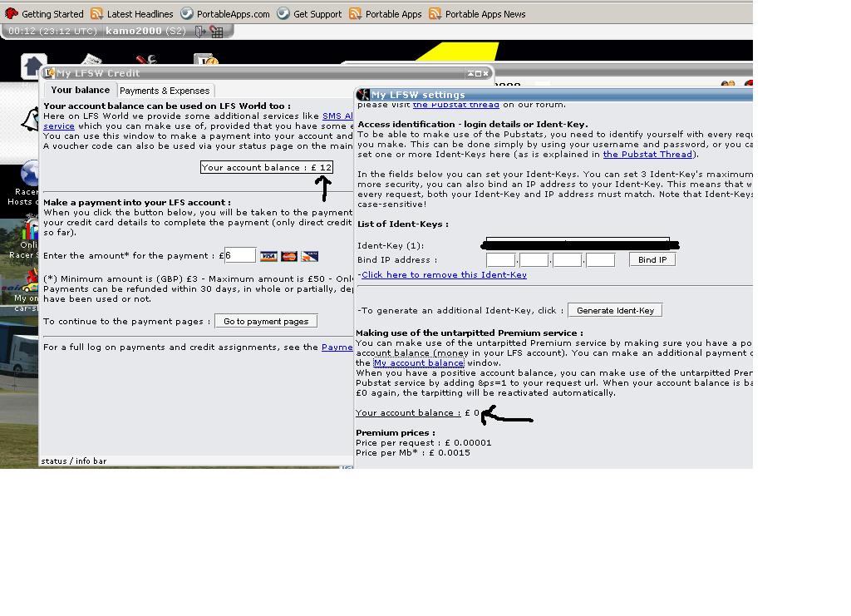The image size is (851, 616).
Task: Click the My LFSW Credit title icon
Action: [49, 72]
